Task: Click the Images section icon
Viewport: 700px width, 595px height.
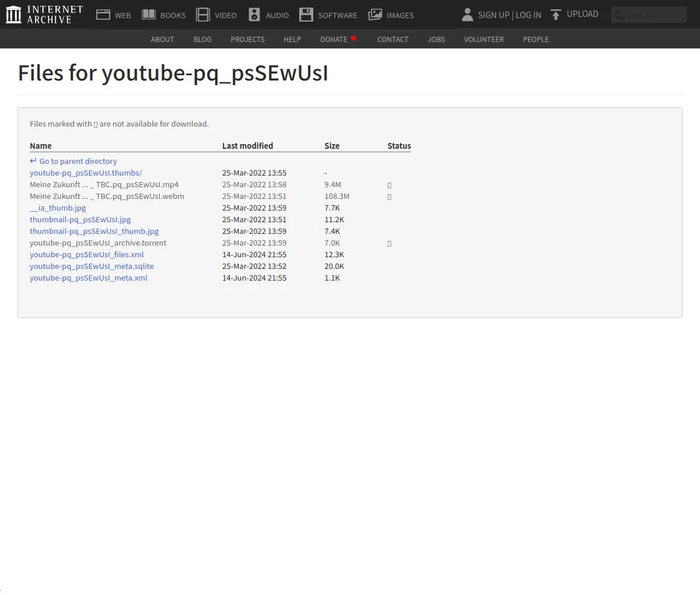Action: click(x=375, y=15)
